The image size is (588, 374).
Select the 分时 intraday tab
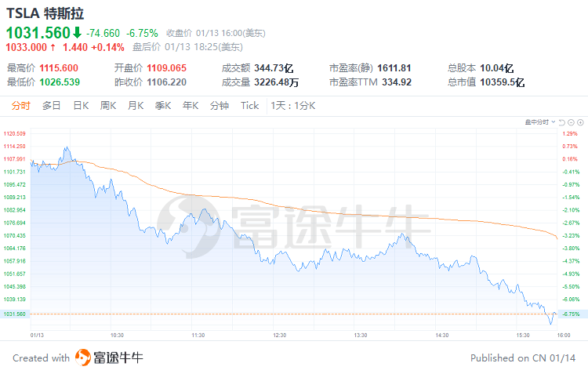(x=20, y=106)
